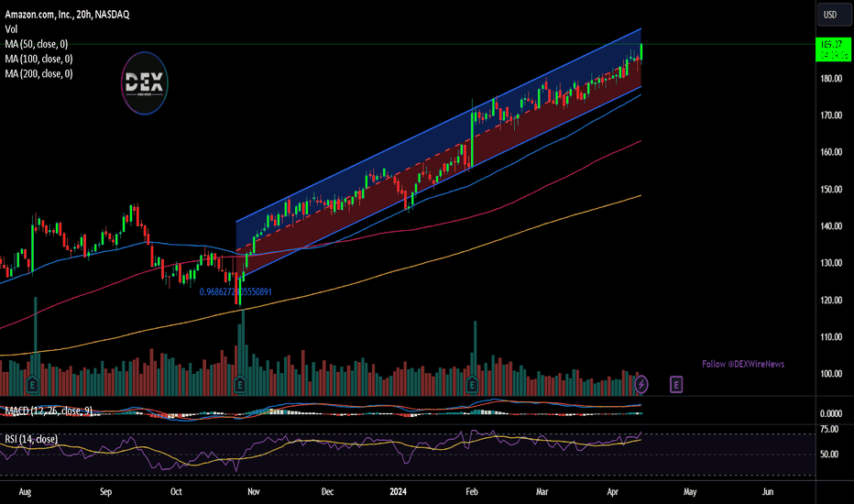
Task: Click the MACD (12, 26, close, 9) label
Action: coord(49,411)
